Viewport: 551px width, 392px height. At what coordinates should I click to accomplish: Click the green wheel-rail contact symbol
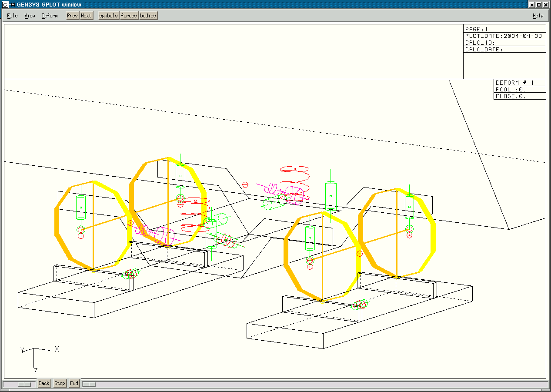[x=130, y=274]
